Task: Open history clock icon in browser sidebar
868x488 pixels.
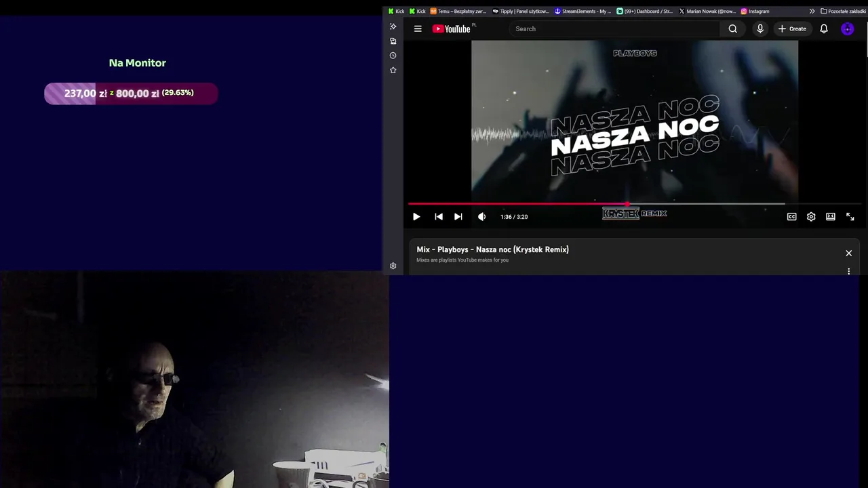Action: 393,56
